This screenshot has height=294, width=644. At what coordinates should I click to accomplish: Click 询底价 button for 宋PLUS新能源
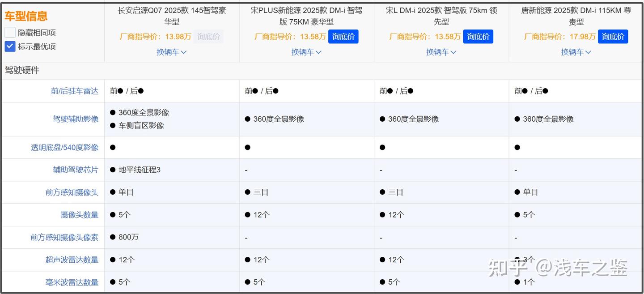343,37
